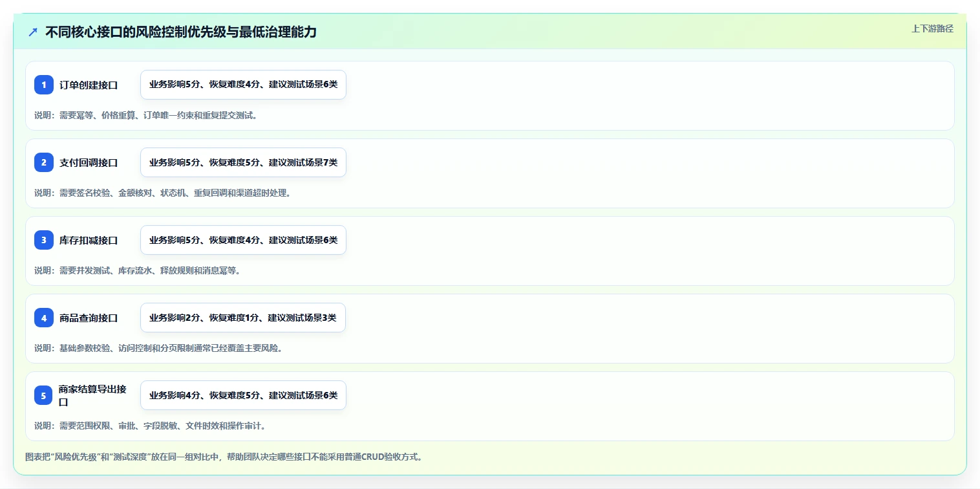Click the note 需要幂等、价格重算、订单唯一约束和重复提交测试
Viewport: 980px width, 489px height.
point(148,115)
